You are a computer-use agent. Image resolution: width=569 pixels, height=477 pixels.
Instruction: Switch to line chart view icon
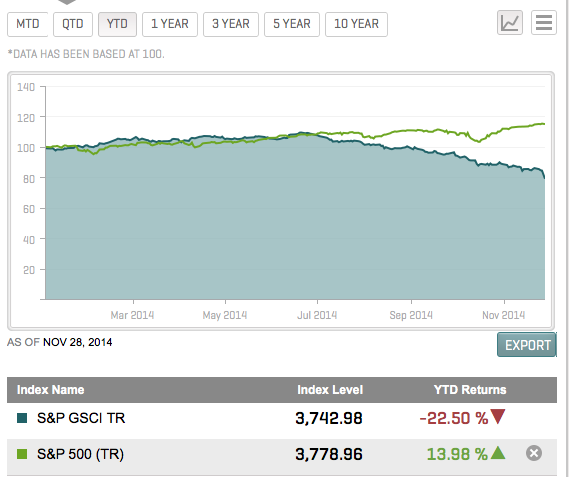pyautogui.click(x=509, y=23)
